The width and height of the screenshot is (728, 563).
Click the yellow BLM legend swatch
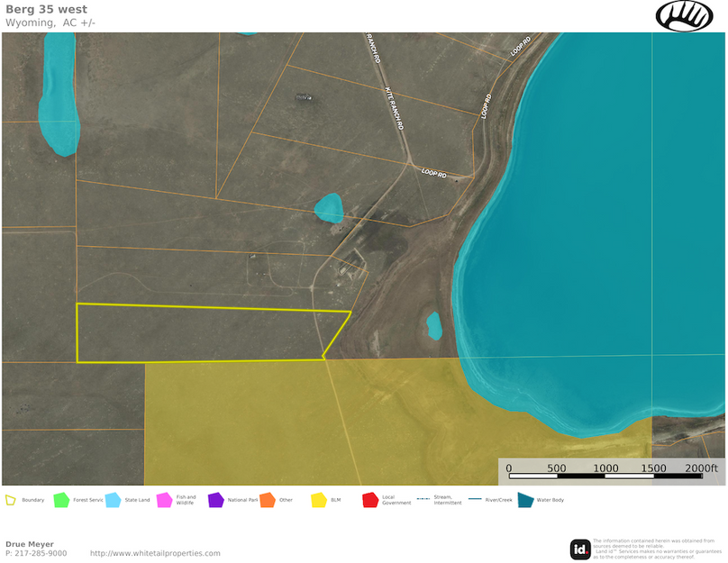click(x=318, y=500)
